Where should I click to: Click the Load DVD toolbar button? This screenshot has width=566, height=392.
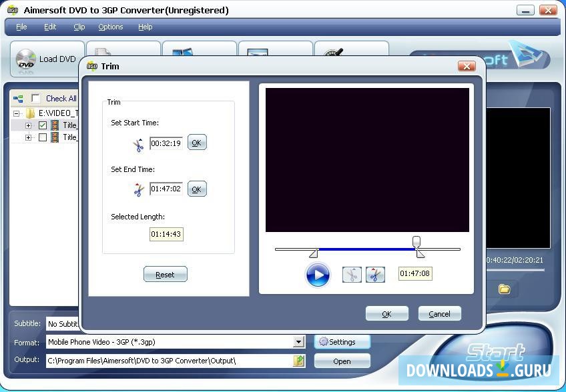47,59
